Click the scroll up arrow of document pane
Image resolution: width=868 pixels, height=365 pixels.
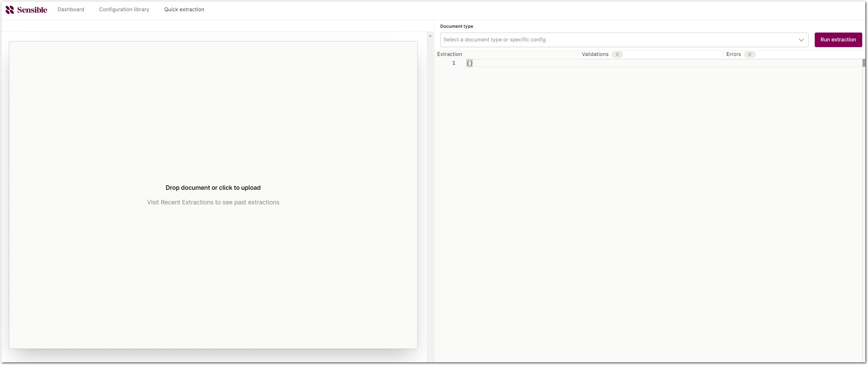point(430,36)
